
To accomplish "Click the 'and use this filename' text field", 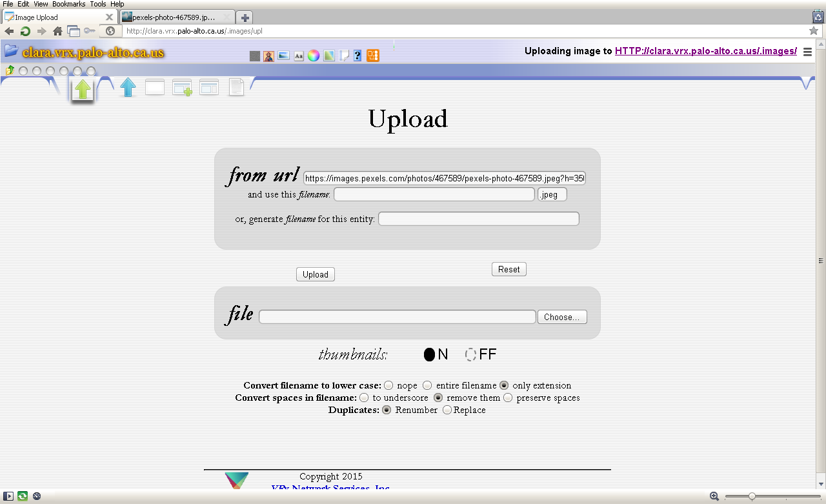I will click(x=434, y=194).
